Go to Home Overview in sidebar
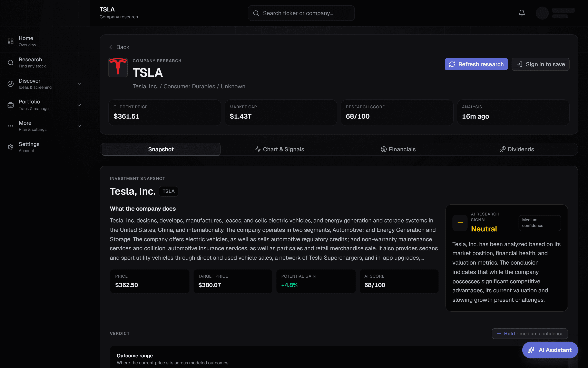Image resolution: width=588 pixels, height=368 pixels. click(45, 41)
